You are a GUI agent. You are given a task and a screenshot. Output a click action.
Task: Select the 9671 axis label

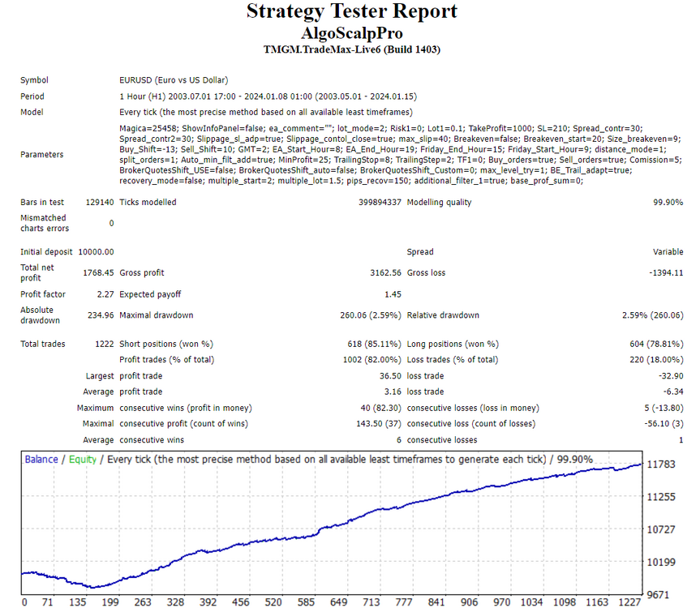(658, 594)
